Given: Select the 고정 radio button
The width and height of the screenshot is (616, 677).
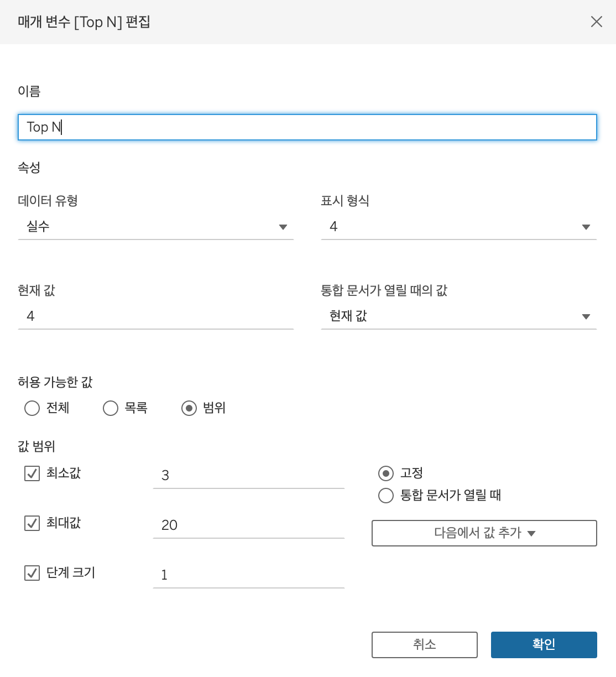Looking at the screenshot, I should point(386,473).
